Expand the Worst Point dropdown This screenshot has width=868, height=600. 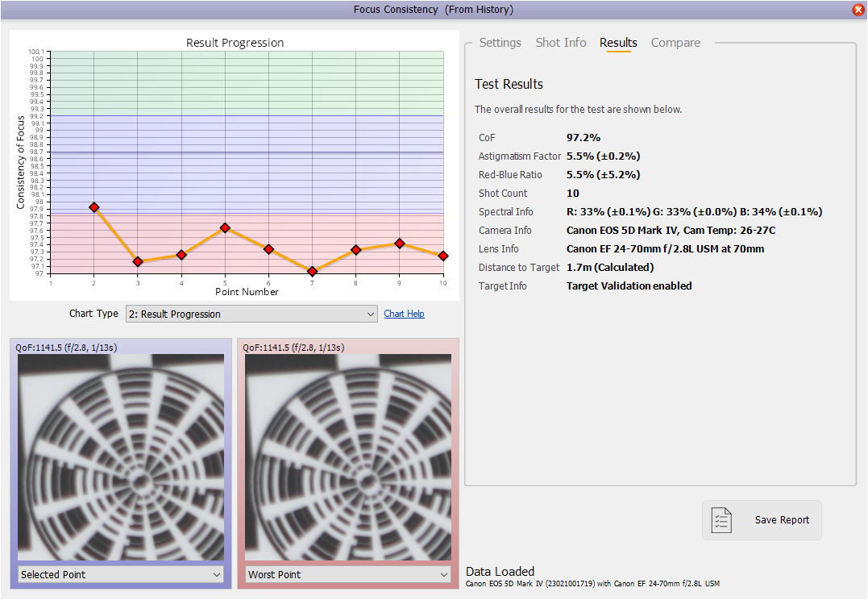(x=348, y=574)
